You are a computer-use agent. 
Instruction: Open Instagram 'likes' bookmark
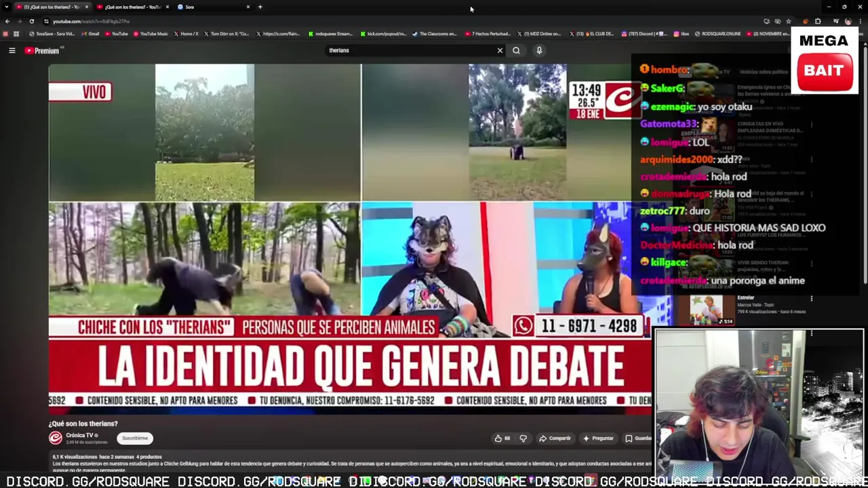681,34
